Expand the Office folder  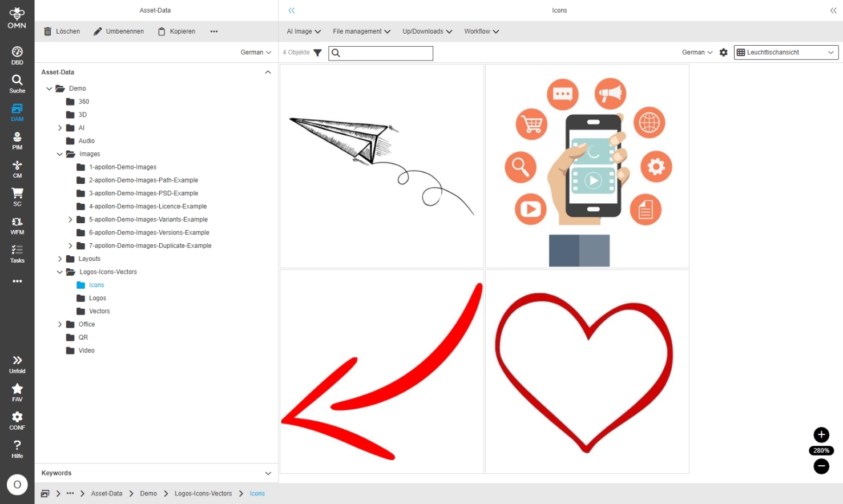click(60, 325)
